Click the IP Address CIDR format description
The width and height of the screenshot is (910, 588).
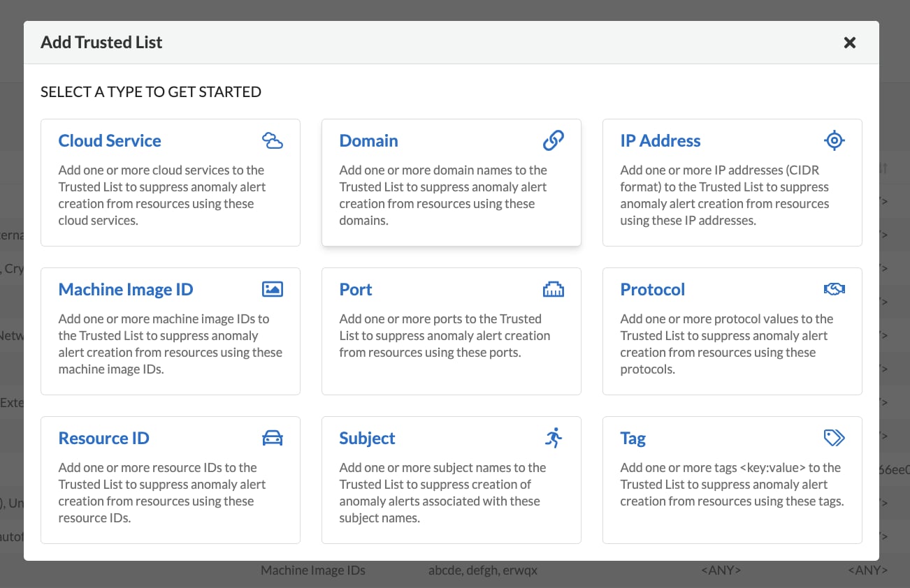pos(725,195)
